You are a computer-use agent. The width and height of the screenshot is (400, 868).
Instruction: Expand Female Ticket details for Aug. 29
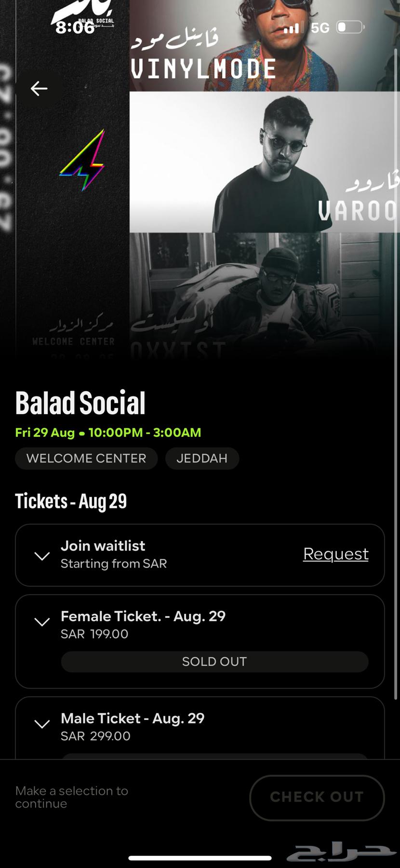coord(42,622)
